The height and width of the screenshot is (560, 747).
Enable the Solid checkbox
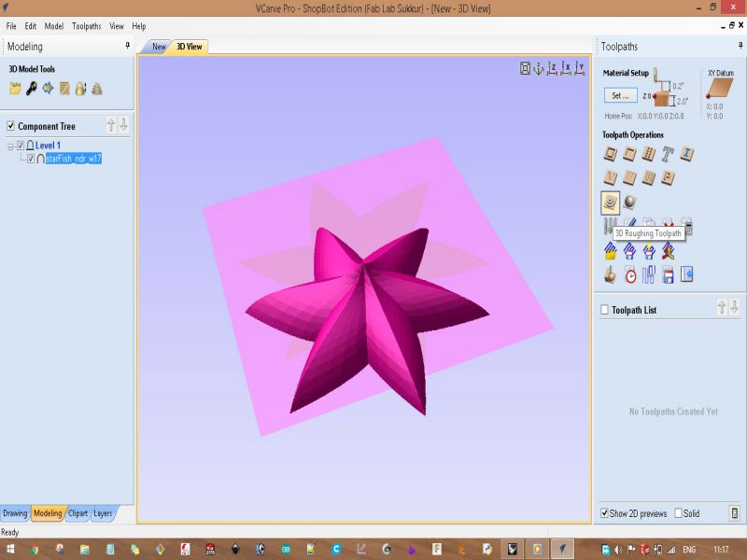(x=679, y=513)
